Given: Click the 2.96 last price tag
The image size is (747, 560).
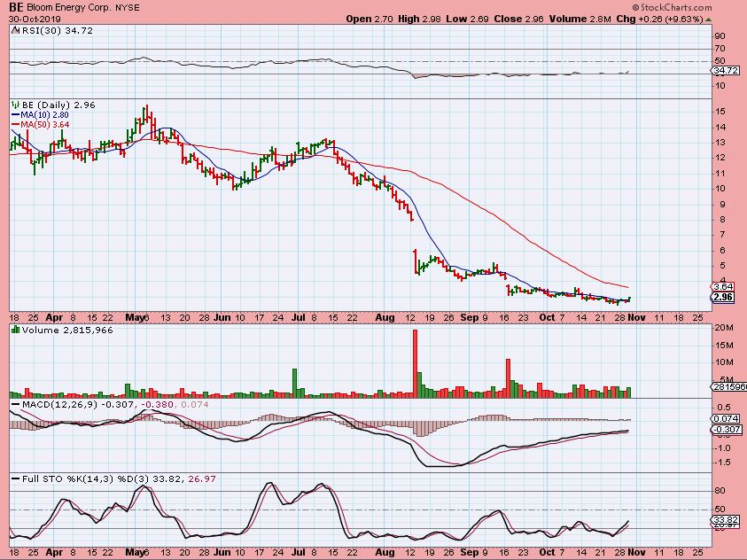Looking at the screenshot, I should [724, 298].
